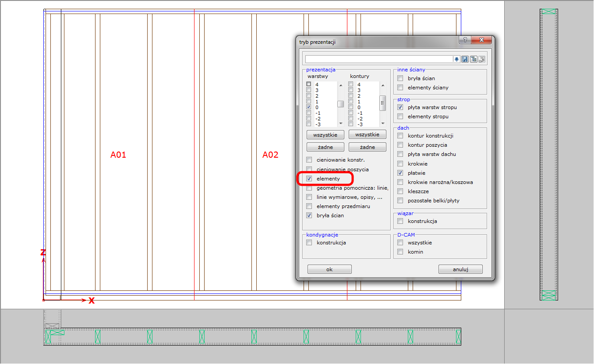594x364 pixels.
Task: Click wszystkie button under warstwy list
Action: point(325,134)
